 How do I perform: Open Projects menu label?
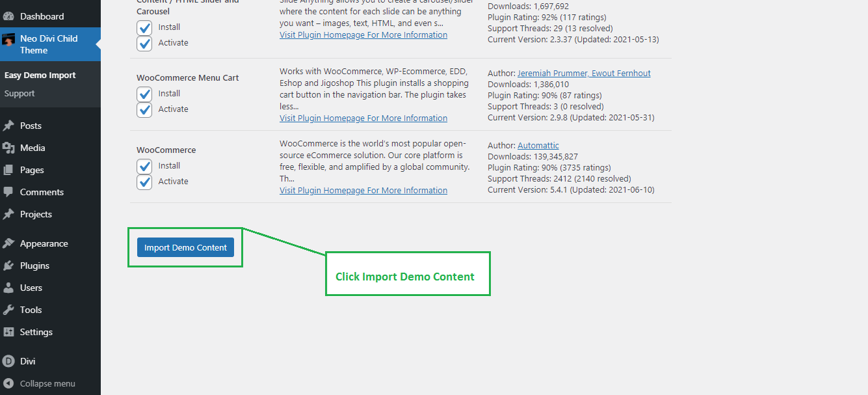pos(36,214)
